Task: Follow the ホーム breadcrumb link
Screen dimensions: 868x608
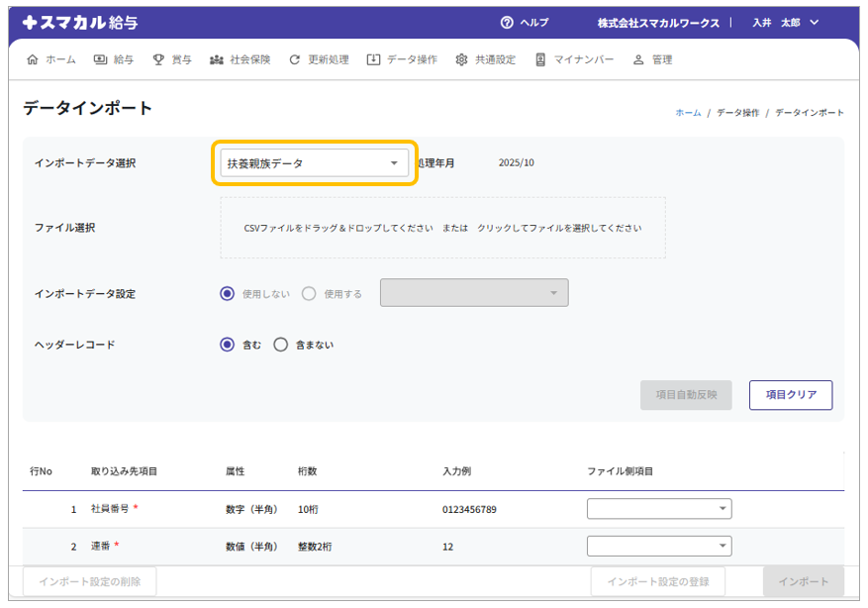Action: pos(688,113)
